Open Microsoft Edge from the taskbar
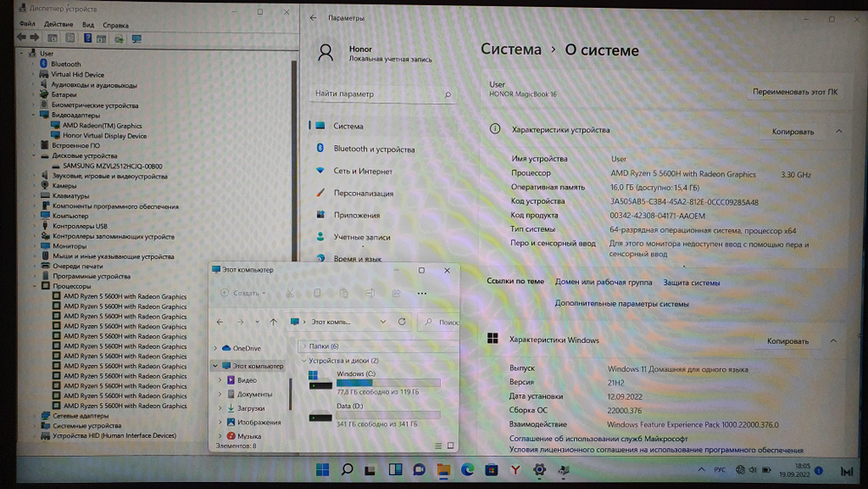The width and height of the screenshot is (868, 489). (468, 470)
